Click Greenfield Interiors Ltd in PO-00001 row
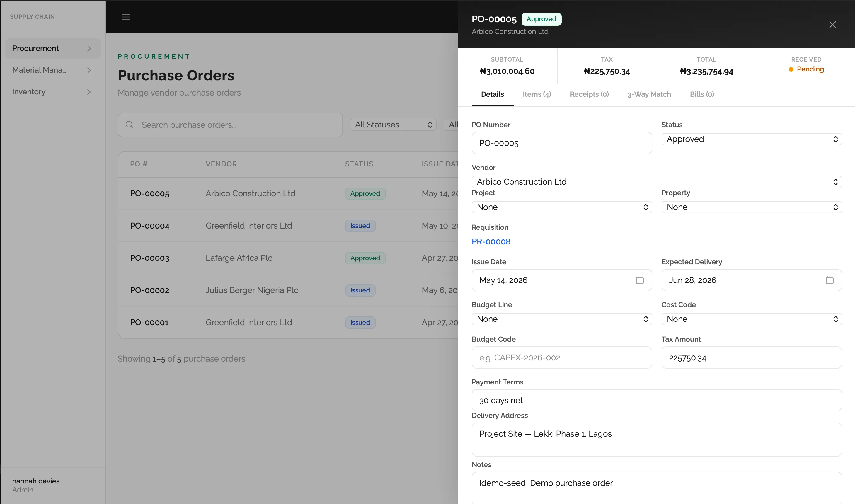This screenshot has height=504, width=855. point(248,322)
